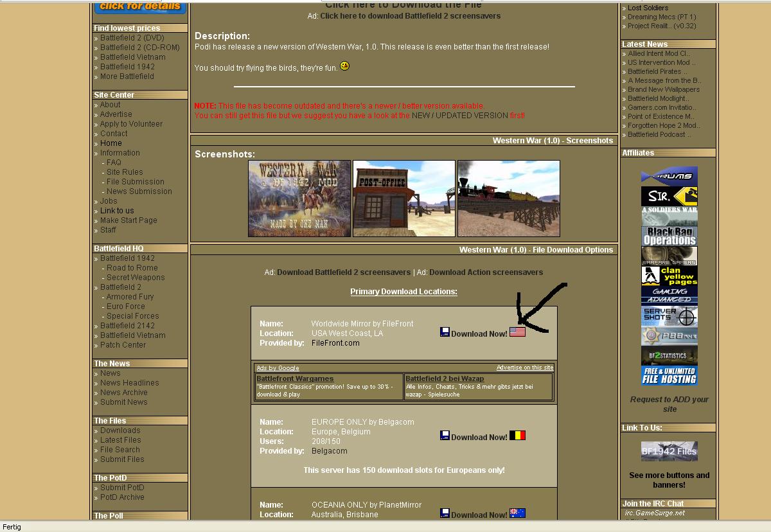Click the floppy disk icon on Belgacom mirror
Screen dimensions: 771x532
coord(445,436)
